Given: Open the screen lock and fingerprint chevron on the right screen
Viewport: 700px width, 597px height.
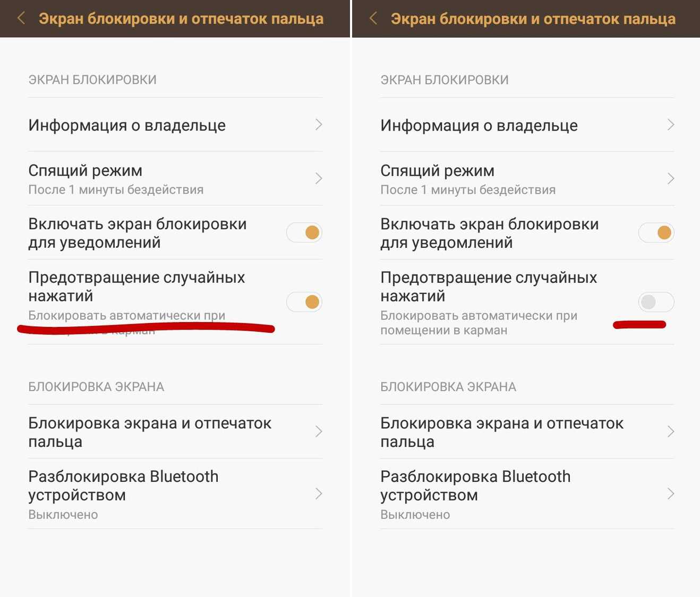Looking at the screenshot, I should pos(671,431).
